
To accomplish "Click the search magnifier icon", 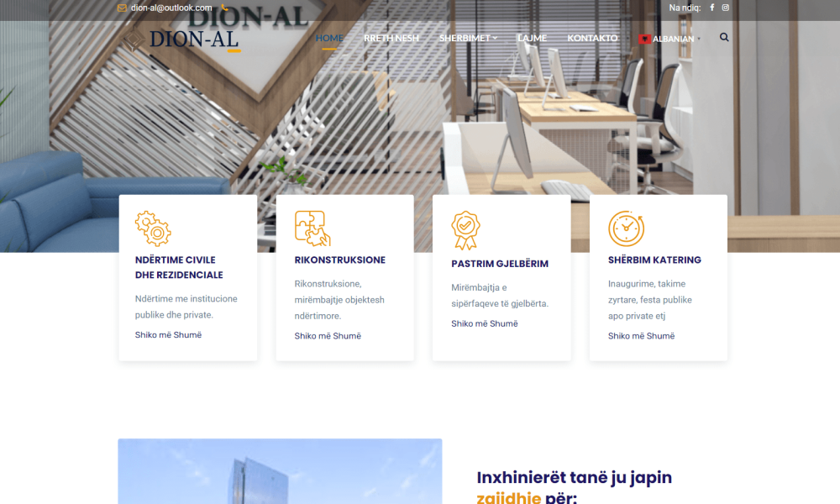I will 724,37.
